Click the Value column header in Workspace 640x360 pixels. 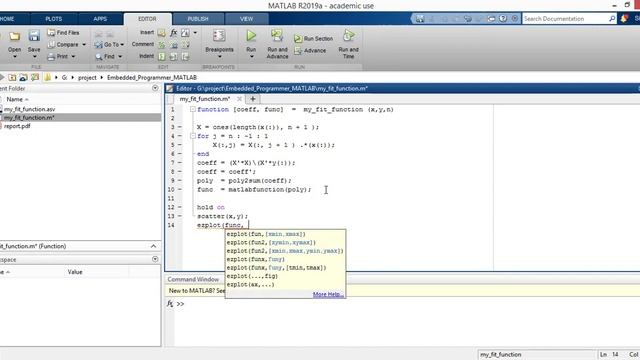point(75,272)
